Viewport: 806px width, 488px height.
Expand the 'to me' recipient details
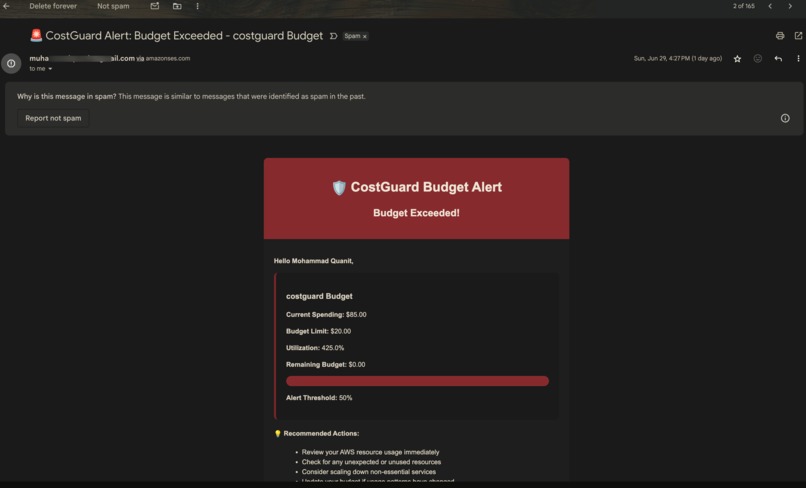tap(50, 69)
